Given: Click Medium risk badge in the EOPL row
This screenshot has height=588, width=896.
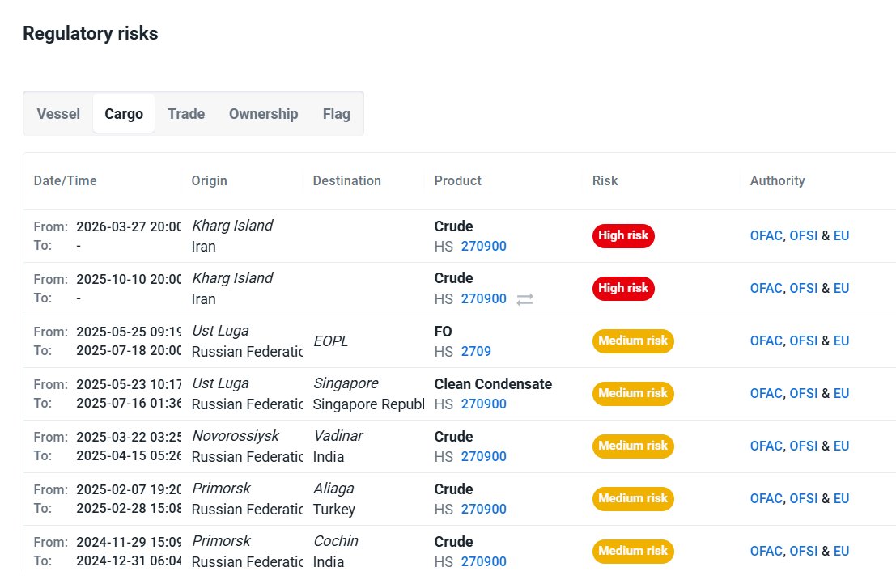Looking at the screenshot, I should tap(633, 341).
